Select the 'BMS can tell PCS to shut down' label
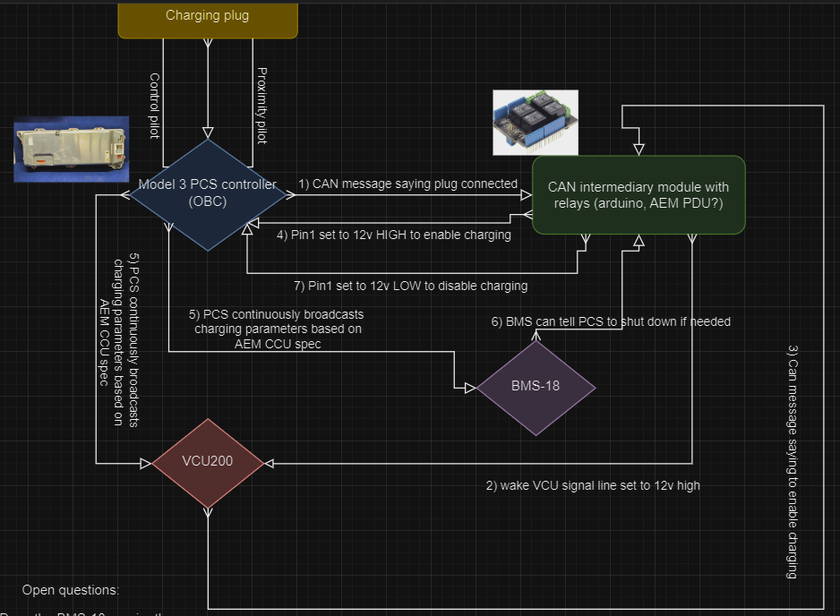 pos(611,321)
